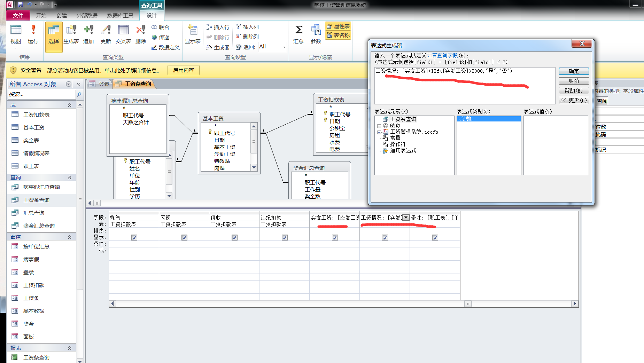Click 启用内容 in security warning
Image resolution: width=644 pixels, height=363 pixels.
(x=184, y=70)
